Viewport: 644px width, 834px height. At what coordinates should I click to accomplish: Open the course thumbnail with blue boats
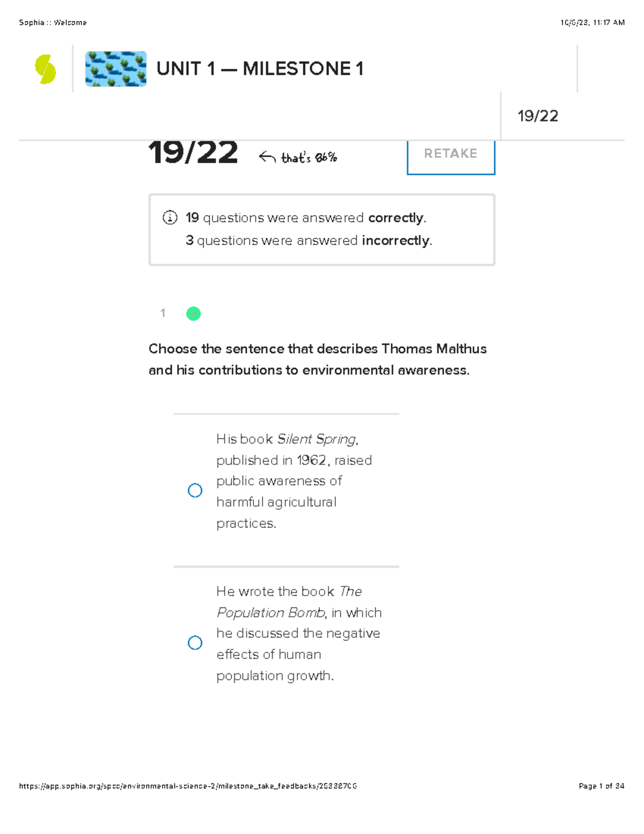tap(116, 69)
